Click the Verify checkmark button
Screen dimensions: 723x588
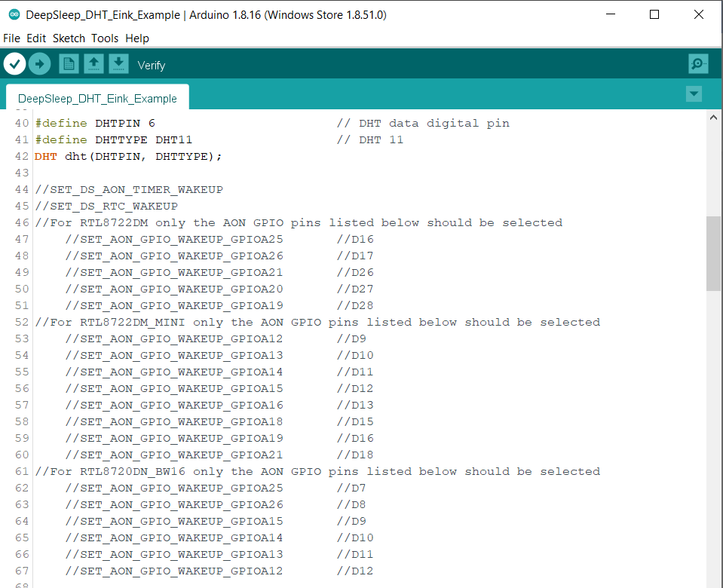click(x=15, y=64)
